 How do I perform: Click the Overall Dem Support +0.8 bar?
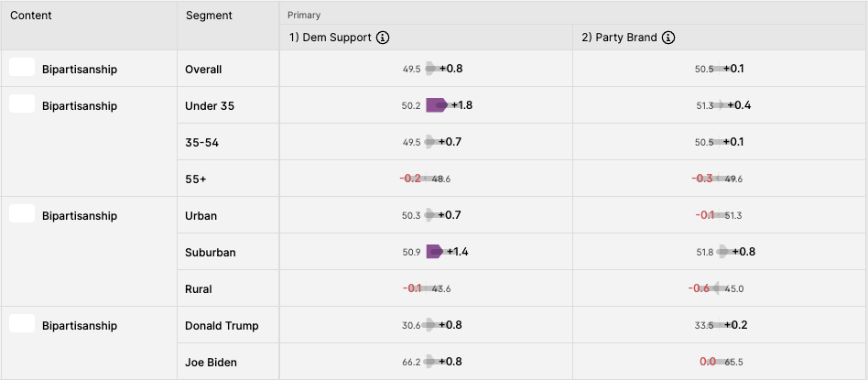(x=433, y=69)
